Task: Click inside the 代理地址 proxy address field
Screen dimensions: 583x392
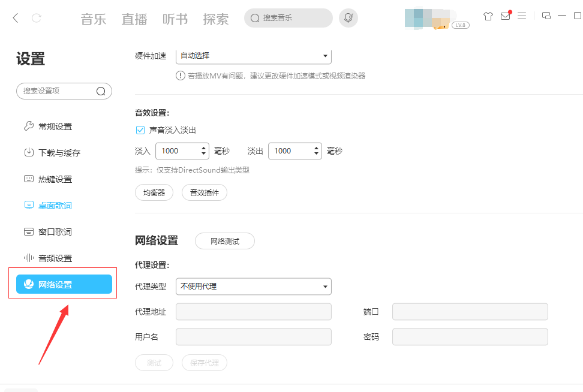Action: point(253,312)
